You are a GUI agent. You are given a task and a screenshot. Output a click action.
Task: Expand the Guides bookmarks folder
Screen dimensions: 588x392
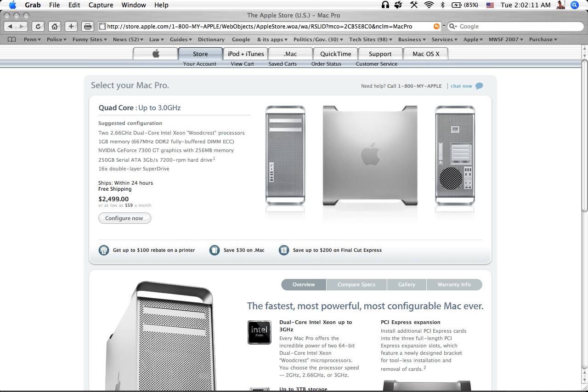tap(181, 40)
